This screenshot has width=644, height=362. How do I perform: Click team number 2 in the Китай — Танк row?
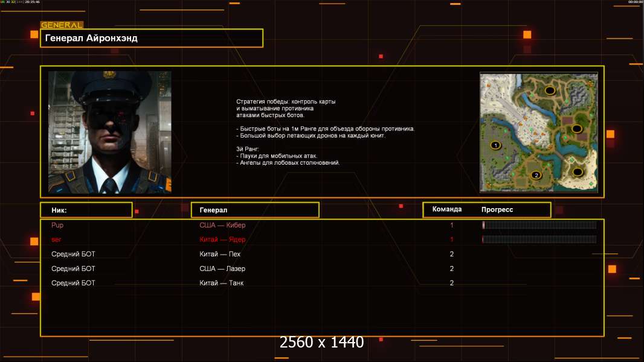tap(452, 283)
